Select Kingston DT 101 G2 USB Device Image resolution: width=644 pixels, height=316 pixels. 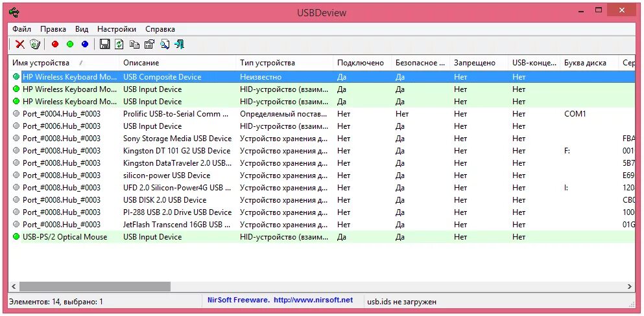(x=322, y=150)
